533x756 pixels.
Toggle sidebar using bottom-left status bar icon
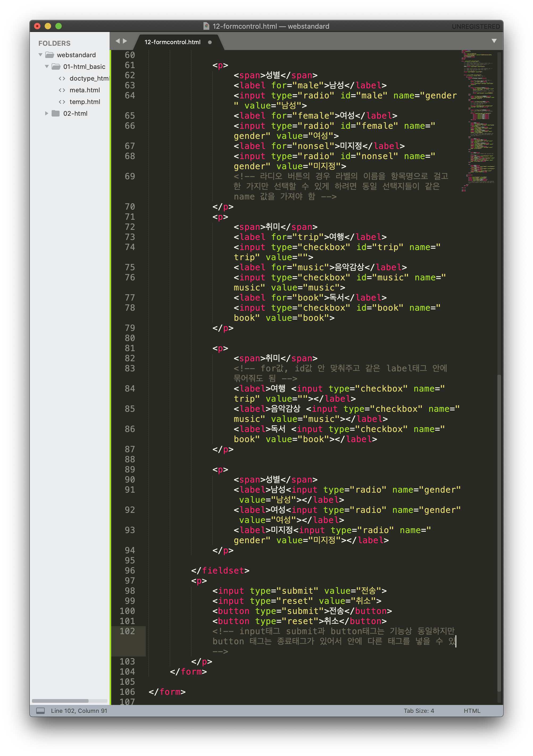tap(40, 711)
